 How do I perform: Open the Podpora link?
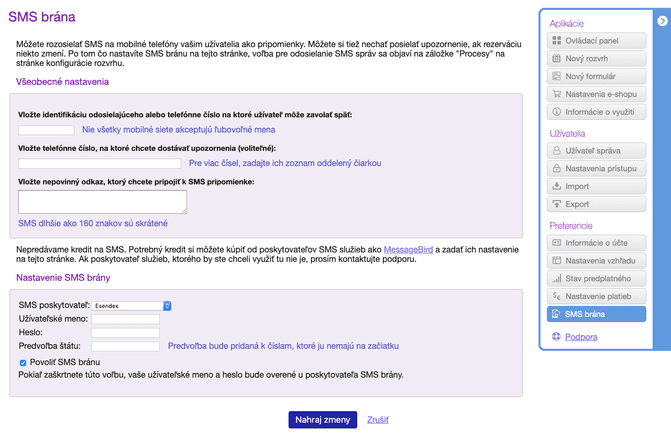click(x=581, y=337)
